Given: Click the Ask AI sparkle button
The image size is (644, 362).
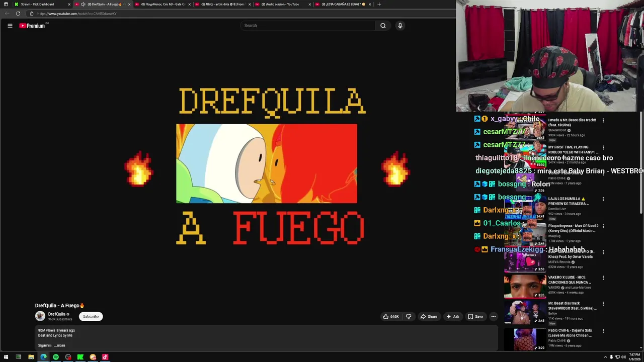Looking at the screenshot, I should click(453, 317).
